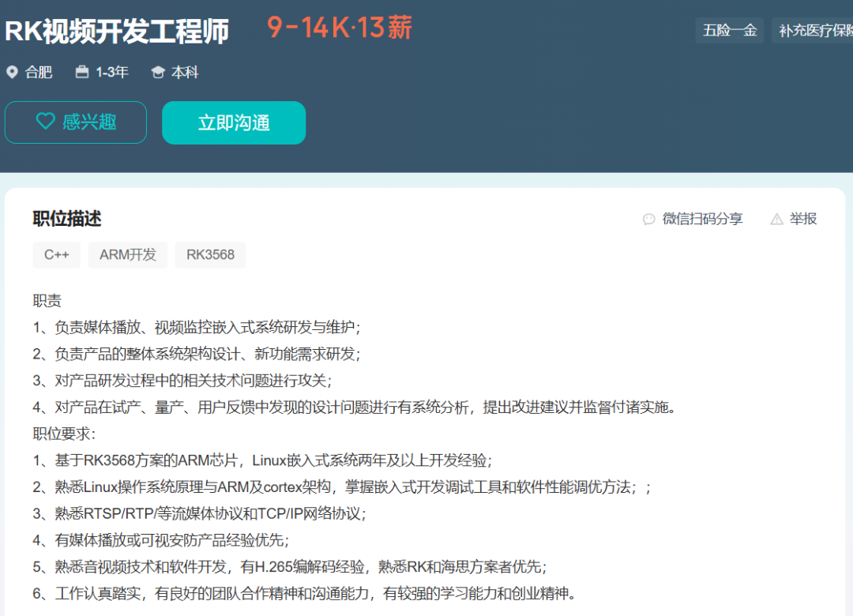Click the 1-3年 experience text

click(x=112, y=72)
